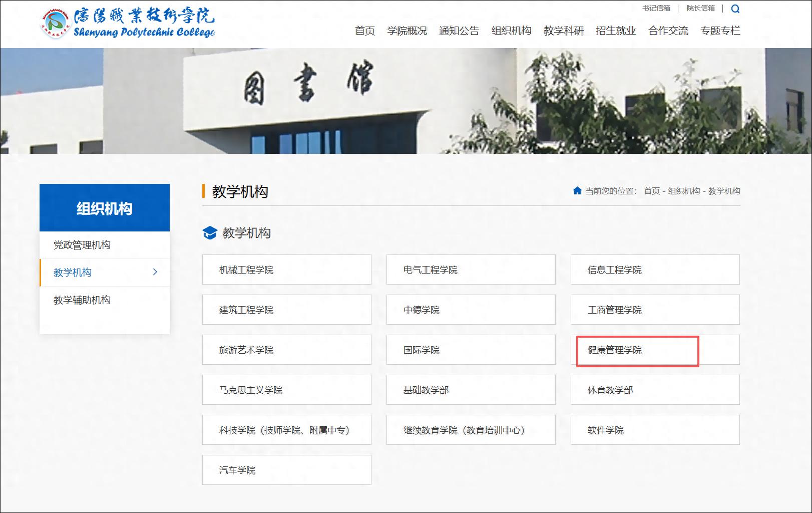Go to 招生就业 in the navigation bar
Image resolution: width=812 pixels, height=513 pixels.
coord(616,31)
